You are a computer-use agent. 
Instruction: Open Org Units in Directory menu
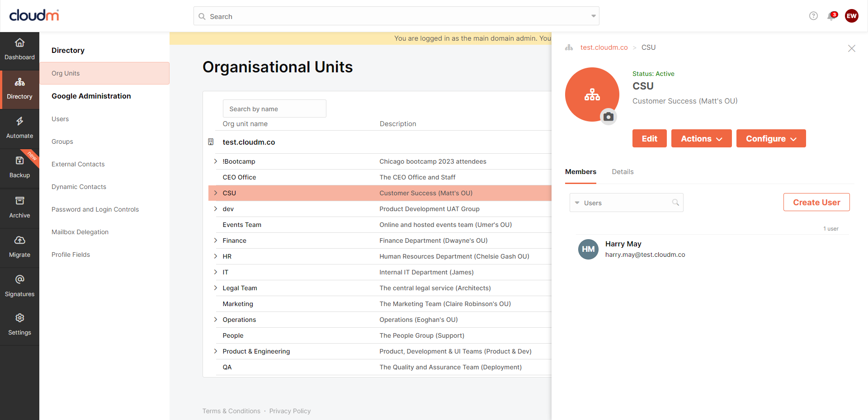pyautogui.click(x=104, y=73)
